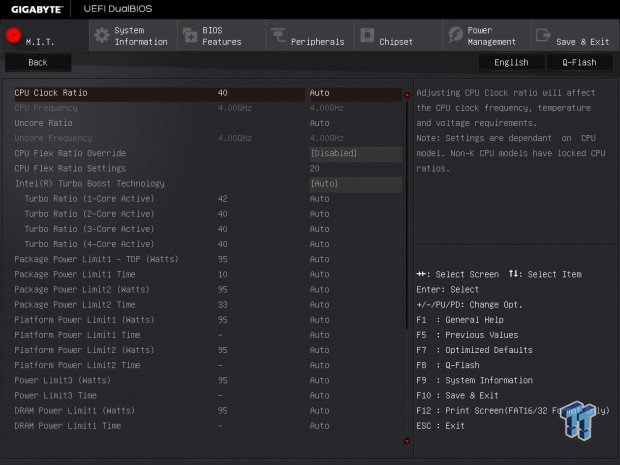Open the M.I.T. tab
Viewport: 620px width, 465px height.
(x=44, y=35)
